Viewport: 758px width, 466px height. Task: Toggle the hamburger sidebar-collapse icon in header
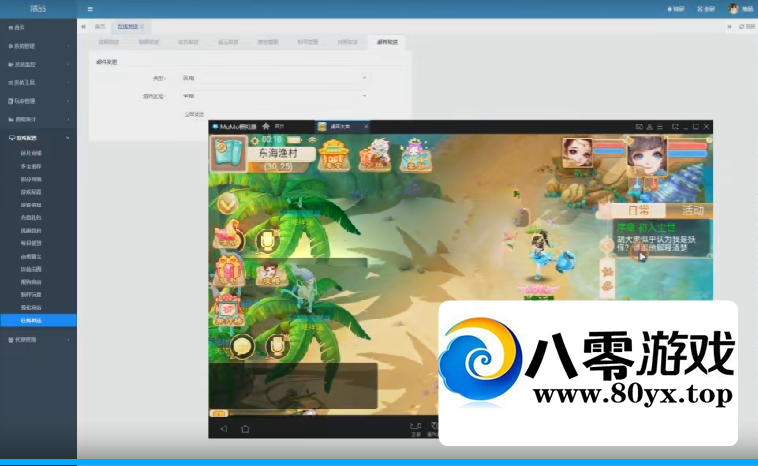point(90,9)
